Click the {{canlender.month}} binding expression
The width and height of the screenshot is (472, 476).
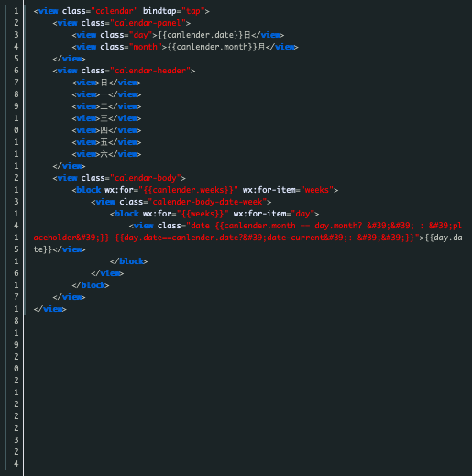pos(213,47)
